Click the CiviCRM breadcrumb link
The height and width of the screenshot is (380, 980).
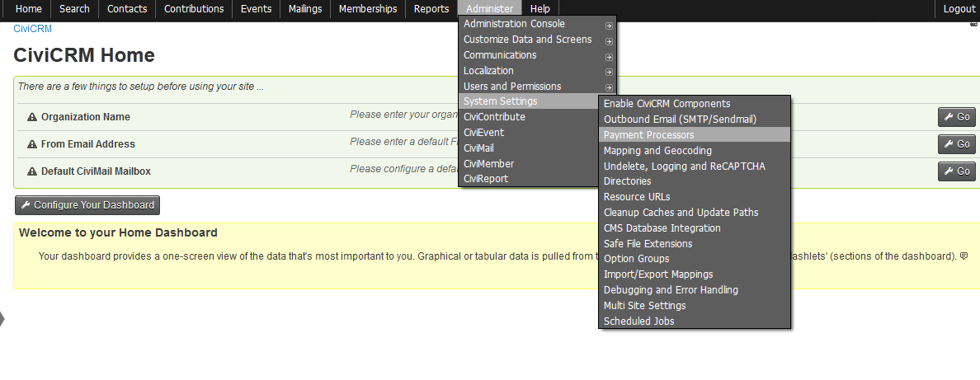[32, 29]
